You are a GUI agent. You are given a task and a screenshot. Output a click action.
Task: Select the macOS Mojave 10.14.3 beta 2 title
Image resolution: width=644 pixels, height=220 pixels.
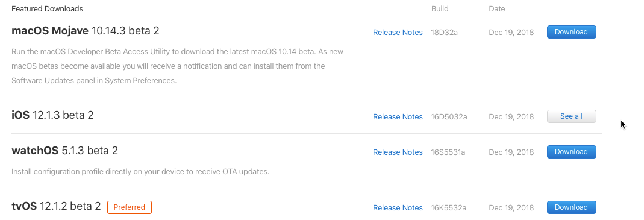[86, 31]
